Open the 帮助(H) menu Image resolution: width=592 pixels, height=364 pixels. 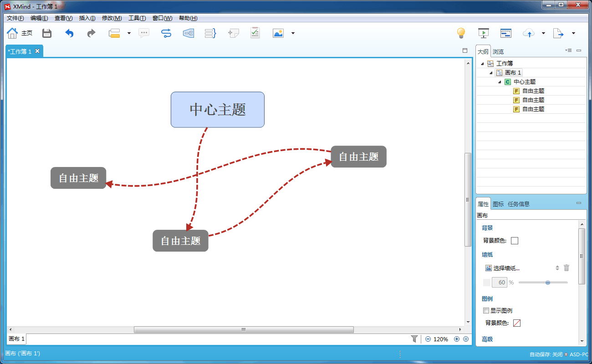(188, 18)
